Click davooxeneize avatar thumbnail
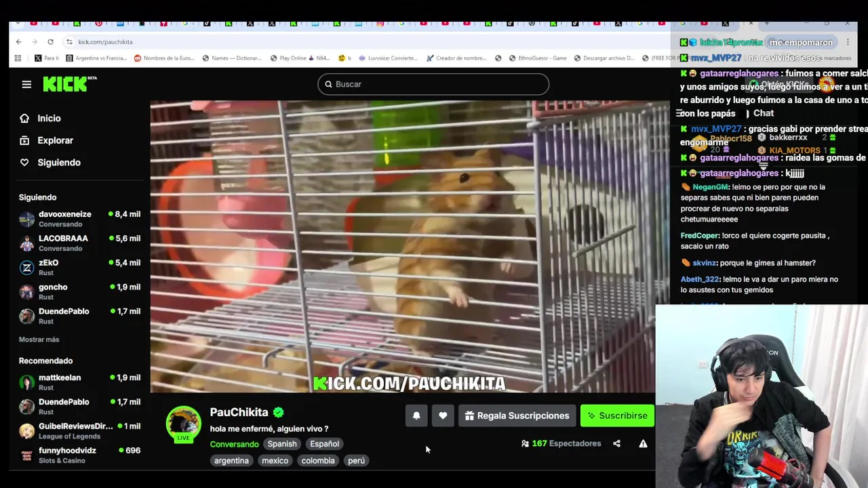The image size is (868, 488). pyautogui.click(x=26, y=219)
